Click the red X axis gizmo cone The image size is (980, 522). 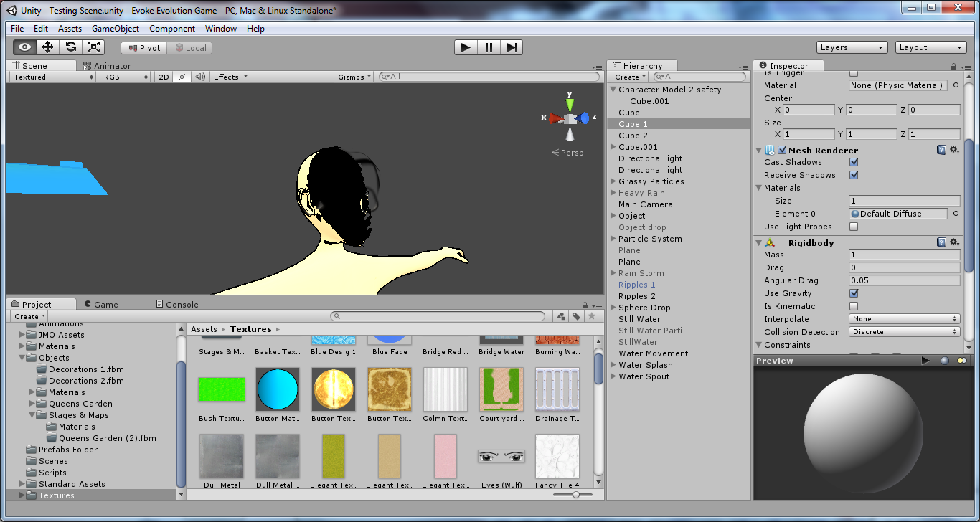tap(555, 118)
